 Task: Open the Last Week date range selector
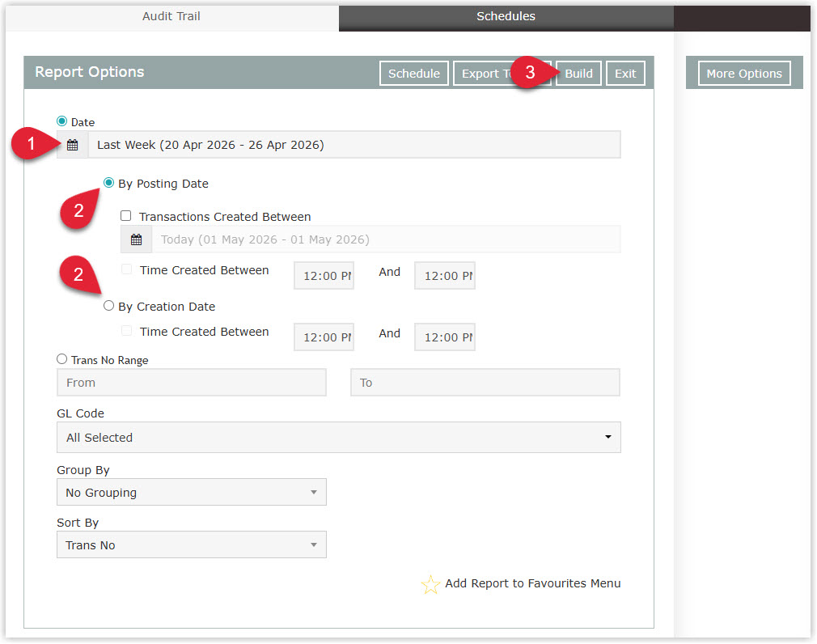click(354, 145)
